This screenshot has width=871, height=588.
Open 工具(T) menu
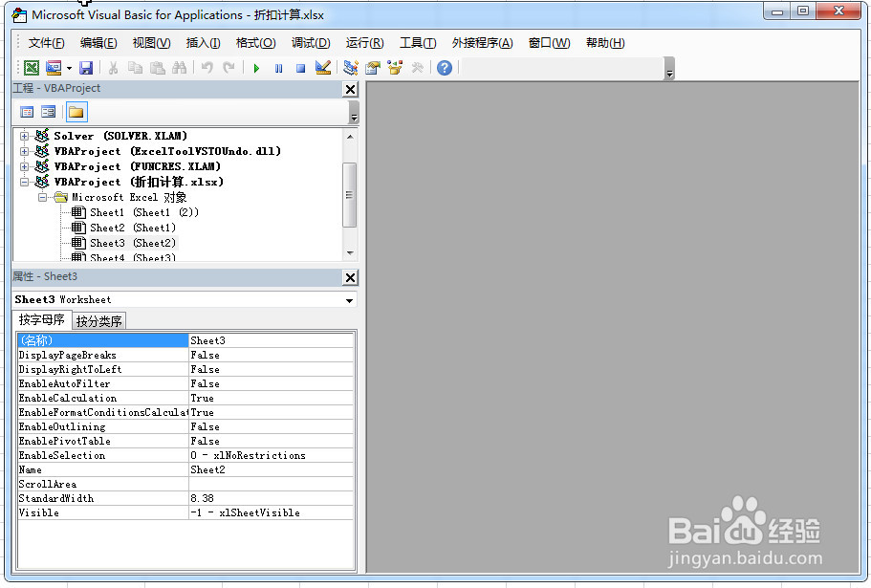[418, 43]
